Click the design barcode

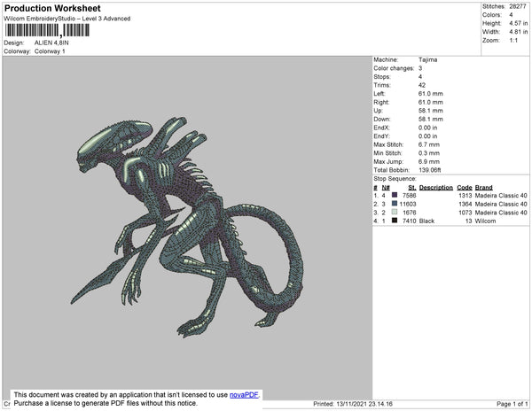point(47,30)
